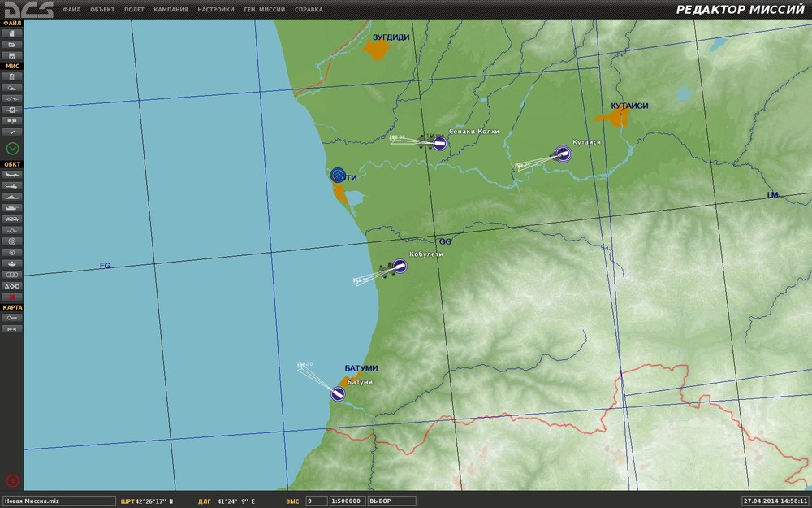Click the blue circular marker at Poti
This screenshot has height=508, width=812.
(x=338, y=175)
